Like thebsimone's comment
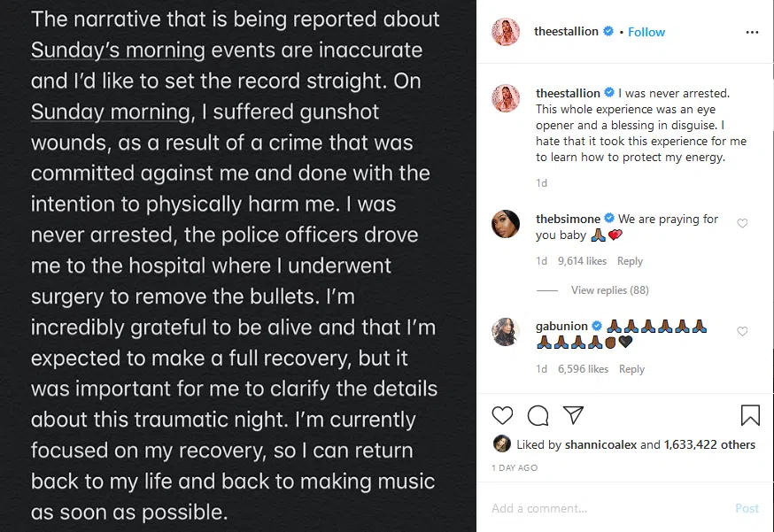The width and height of the screenshot is (774, 532). click(742, 224)
